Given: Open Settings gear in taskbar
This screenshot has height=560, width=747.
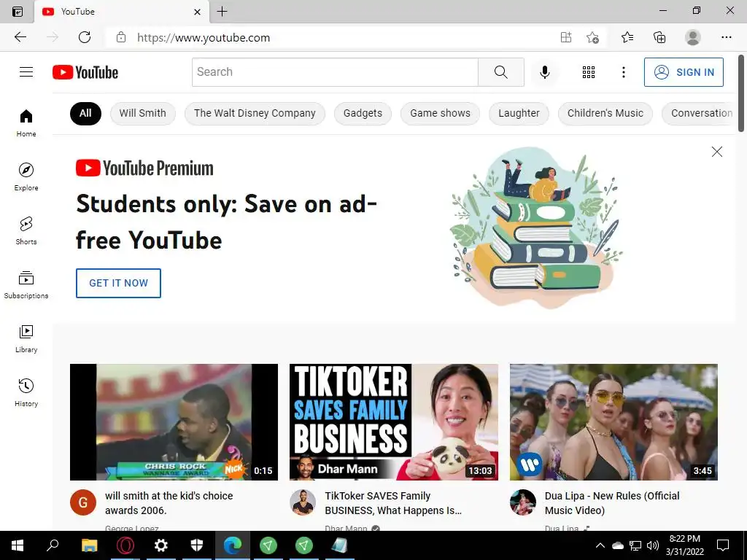Looking at the screenshot, I should [x=161, y=545].
